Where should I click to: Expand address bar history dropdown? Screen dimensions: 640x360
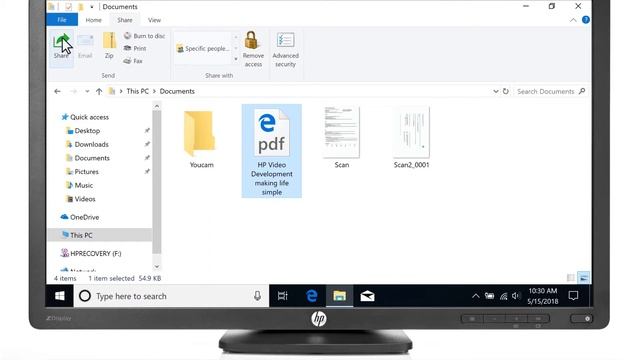tap(496, 91)
